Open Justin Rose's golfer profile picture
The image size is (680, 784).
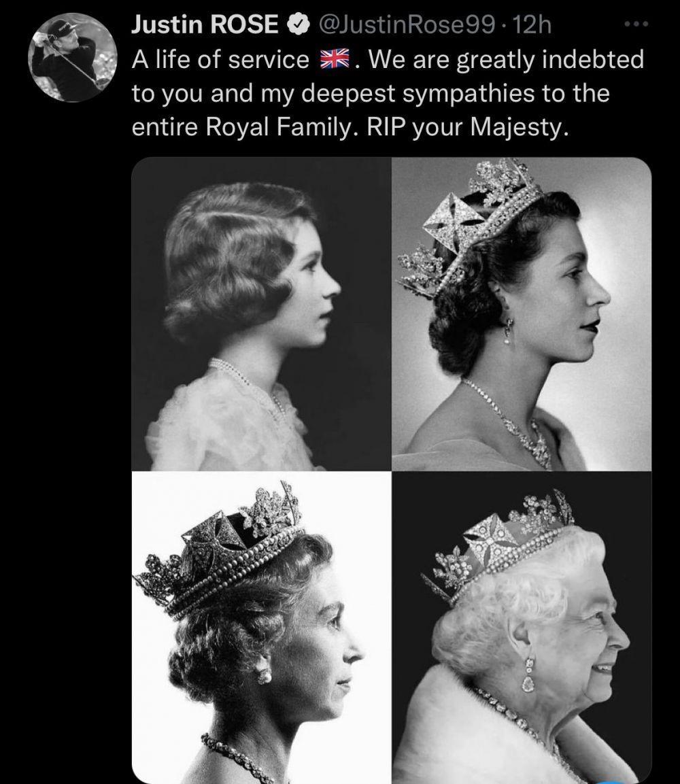point(73,58)
